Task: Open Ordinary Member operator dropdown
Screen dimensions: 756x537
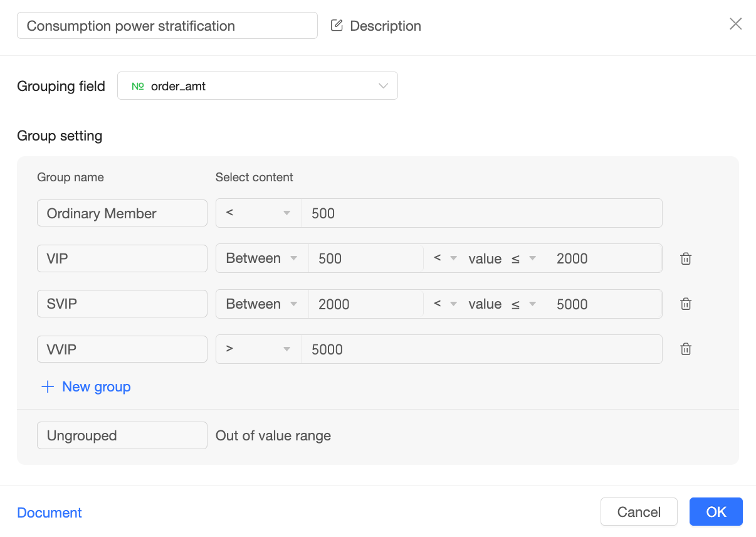Action: tap(259, 213)
